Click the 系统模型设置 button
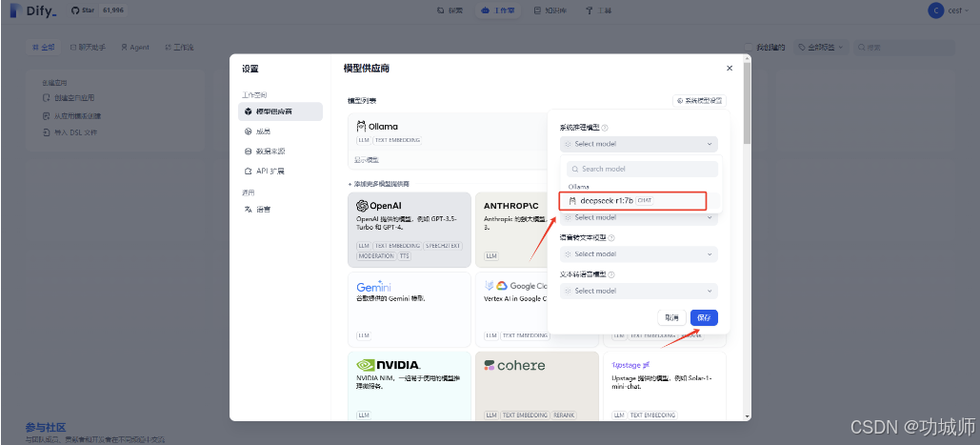This screenshot has height=445, width=980. click(699, 101)
